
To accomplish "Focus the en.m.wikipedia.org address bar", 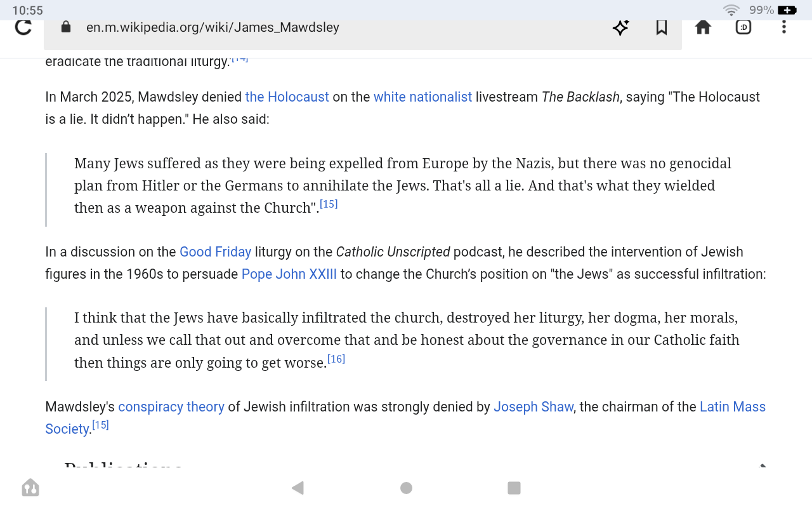I will coord(363,29).
